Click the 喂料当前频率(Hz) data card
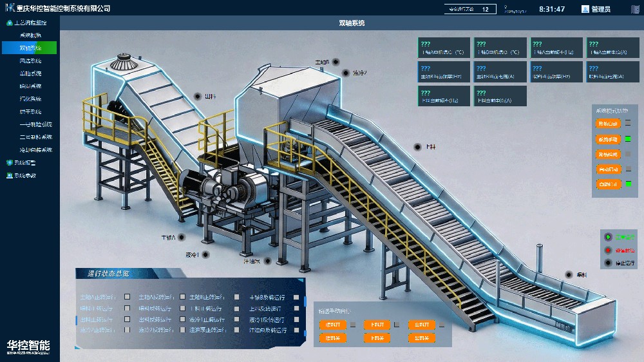This screenshot has height=362, width=644. (x=556, y=72)
